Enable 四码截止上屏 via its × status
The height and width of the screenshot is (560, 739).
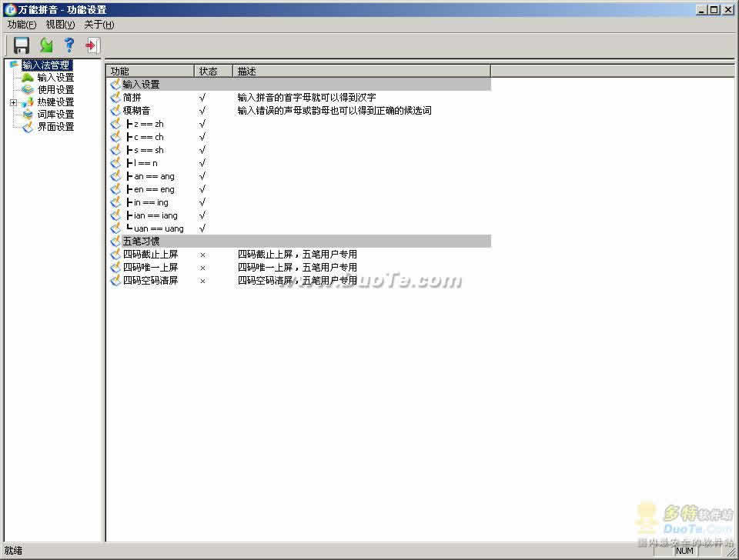[x=202, y=255]
